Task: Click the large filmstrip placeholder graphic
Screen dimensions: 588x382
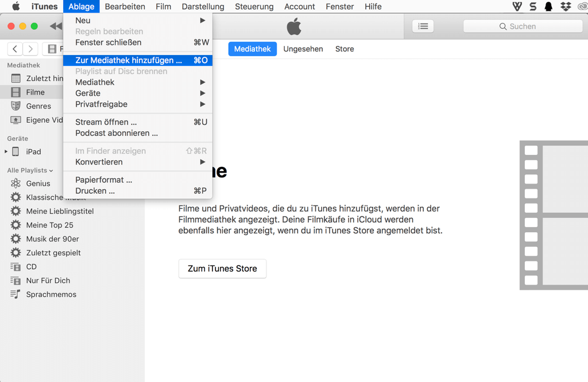Action: [x=554, y=215]
